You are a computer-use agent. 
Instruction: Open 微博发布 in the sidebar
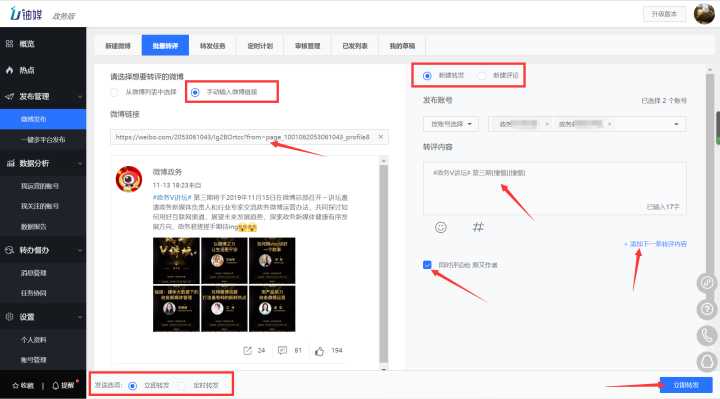[x=43, y=119]
